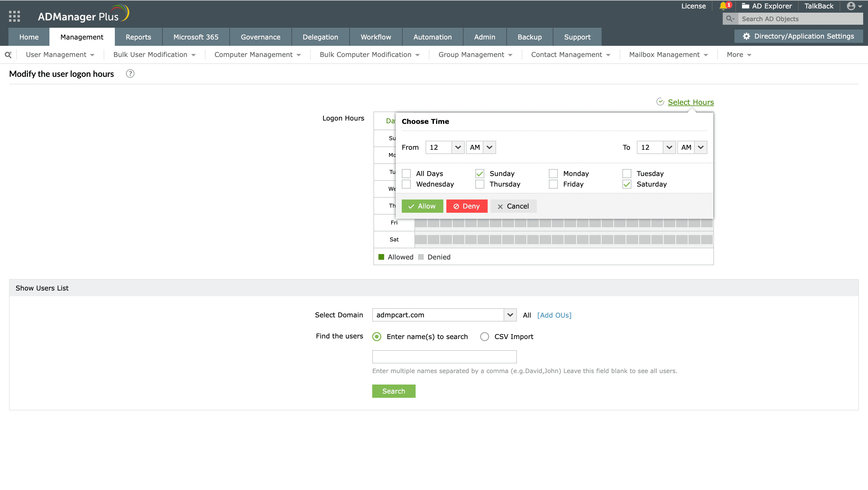Open the Select Domain dropdown
The image size is (868, 490).
[x=444, y=315]
